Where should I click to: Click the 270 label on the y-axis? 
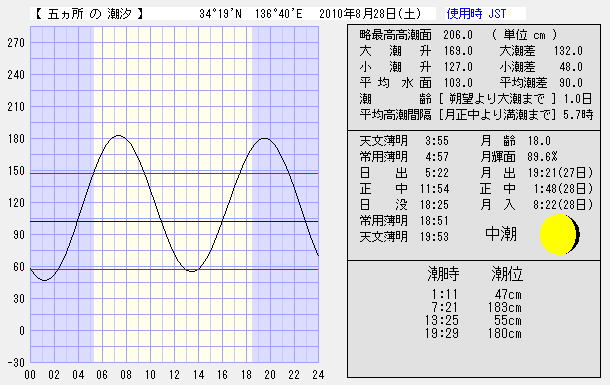pos(16,43)
